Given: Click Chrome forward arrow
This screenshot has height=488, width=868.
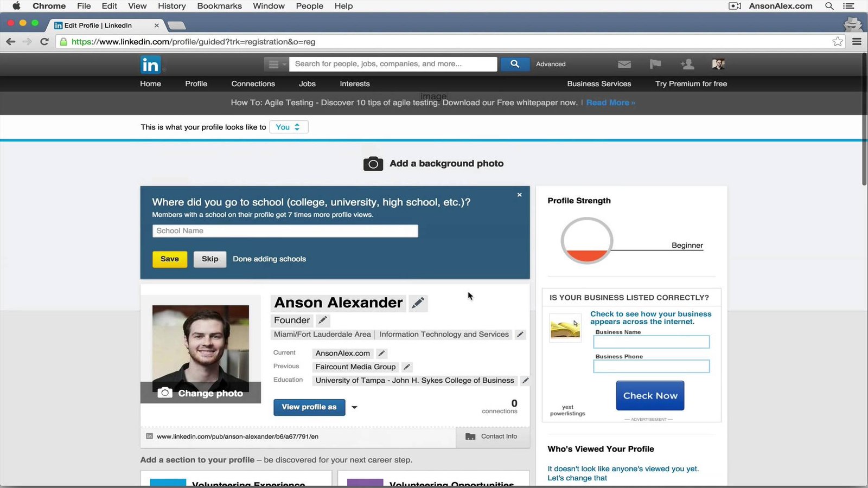Looking at the screenshot, I should coord(27,42).
